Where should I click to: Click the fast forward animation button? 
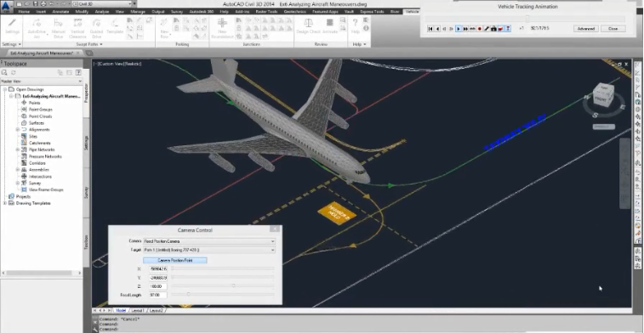coord(465,29)
